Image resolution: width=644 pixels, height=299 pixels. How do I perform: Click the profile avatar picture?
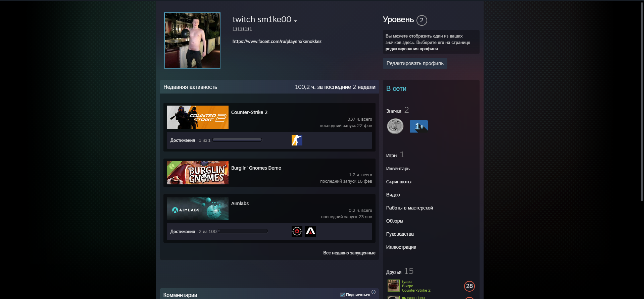coord(192,41)
